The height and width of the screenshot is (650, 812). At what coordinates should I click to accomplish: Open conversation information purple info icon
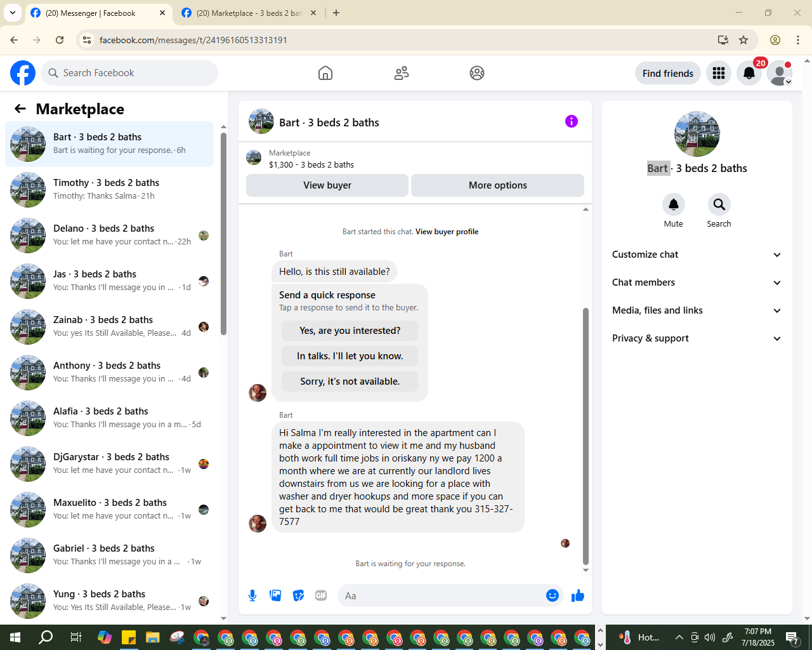(572, 121)
